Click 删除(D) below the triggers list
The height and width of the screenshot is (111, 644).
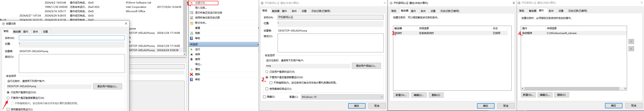436,95
